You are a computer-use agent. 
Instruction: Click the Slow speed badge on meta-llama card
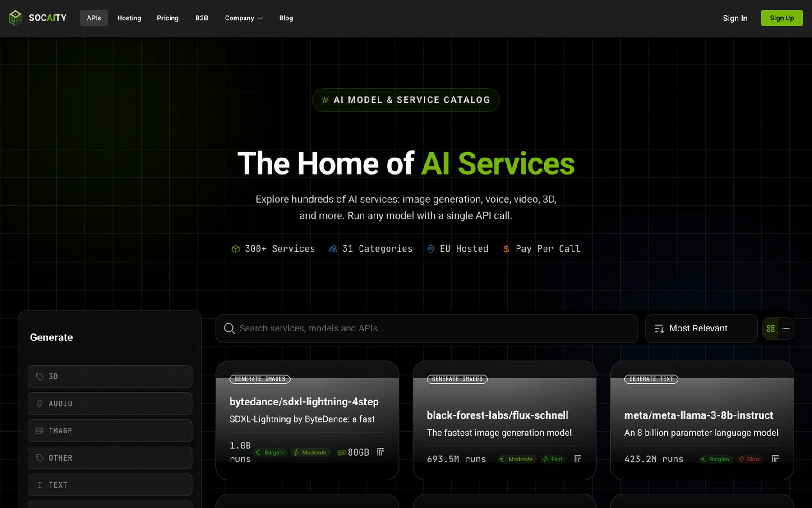click(x=749, y=459)
